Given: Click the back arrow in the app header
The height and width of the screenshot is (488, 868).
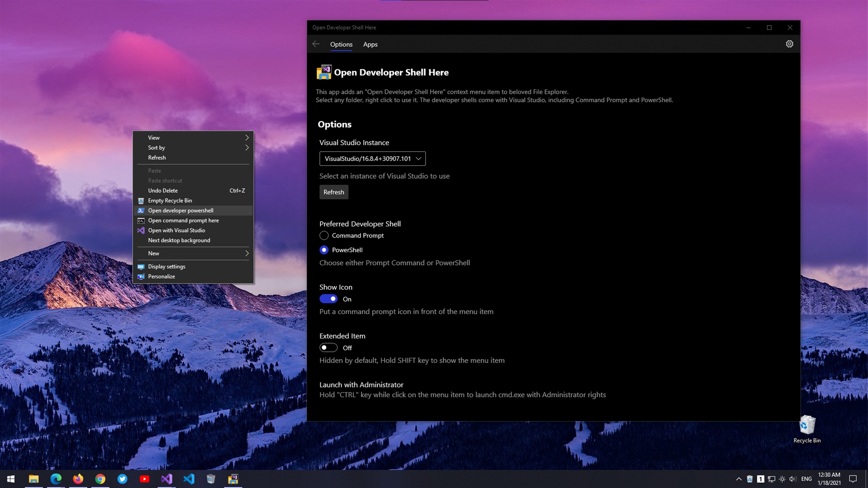Looking at the screenshot, I should 316,44.
